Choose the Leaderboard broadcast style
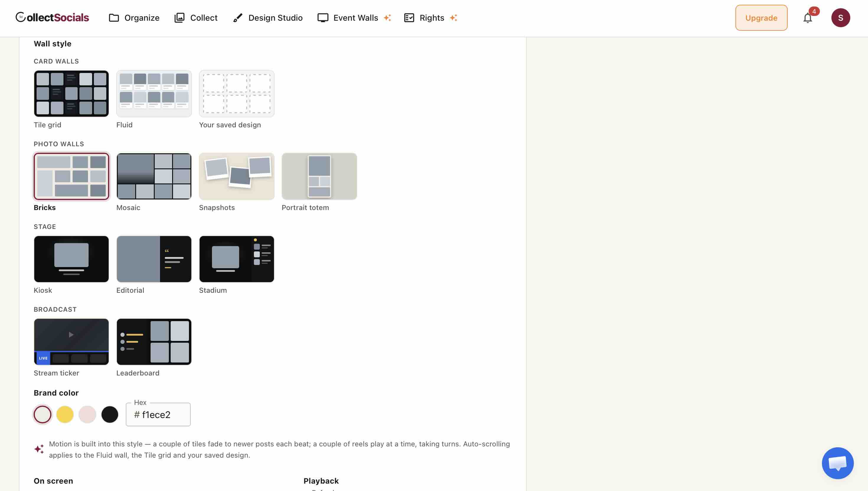The width and height of the screenshot is (868, 491). click(154, 342)
